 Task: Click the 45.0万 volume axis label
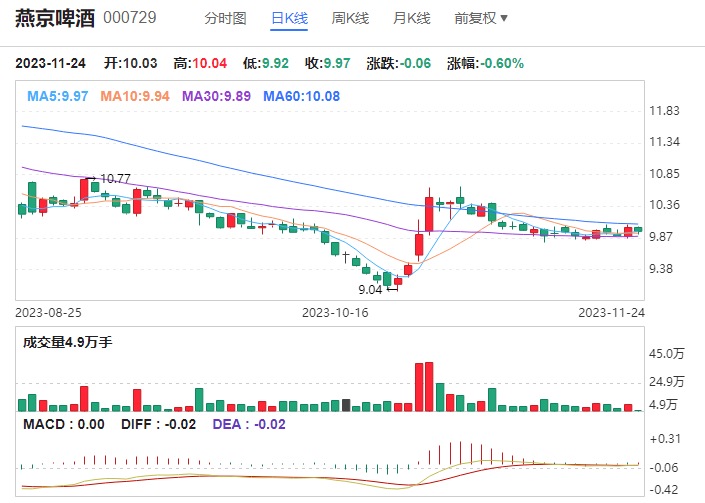[666, 354]
